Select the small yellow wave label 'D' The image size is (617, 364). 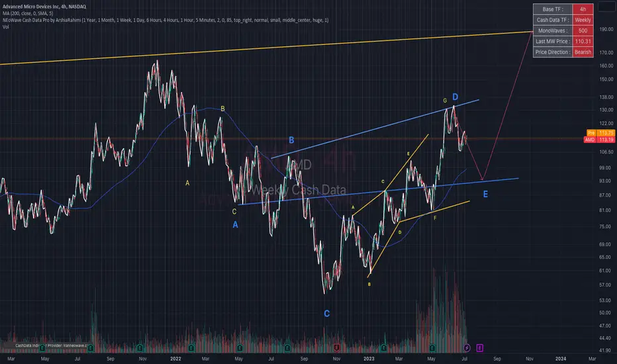[400, 232]
